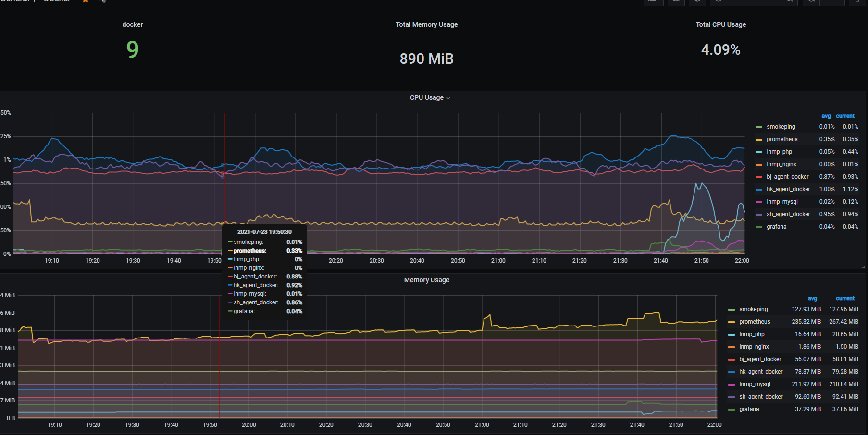Toggle prometheus series in Memory Usage legend

[x=755, y=322]
